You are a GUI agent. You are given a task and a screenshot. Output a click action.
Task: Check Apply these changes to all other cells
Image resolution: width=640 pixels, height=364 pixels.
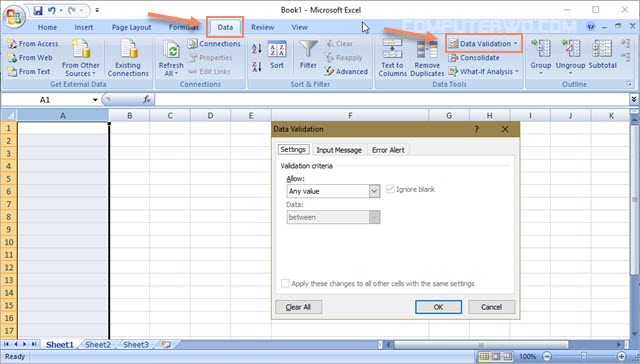[x=285, y=283]
